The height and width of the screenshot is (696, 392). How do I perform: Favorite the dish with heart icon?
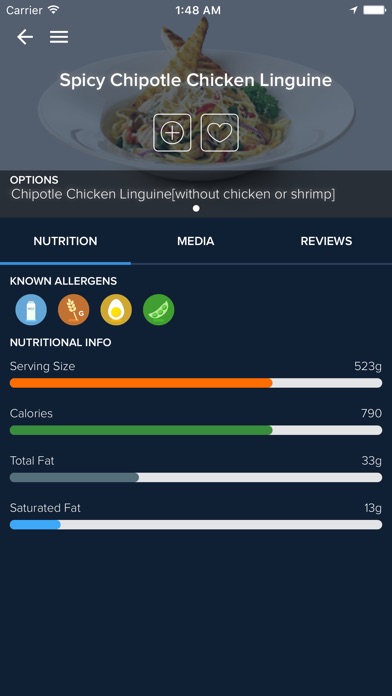click(220, 133)
